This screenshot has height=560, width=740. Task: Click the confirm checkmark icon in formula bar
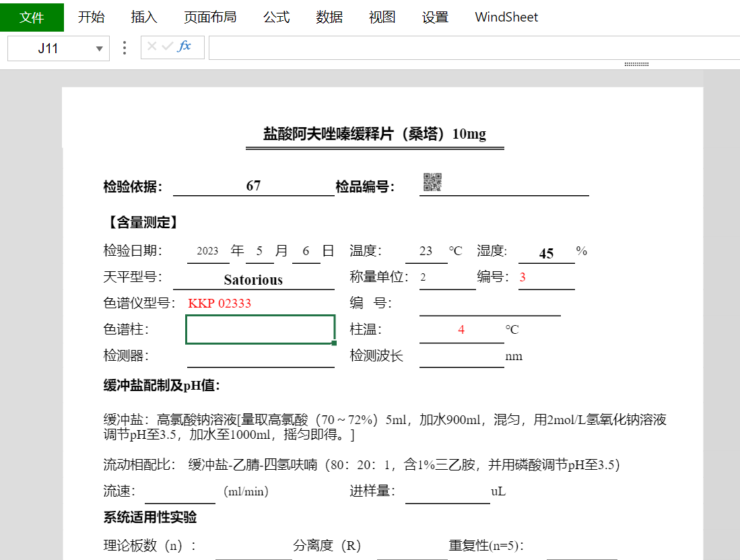(167, 46)
